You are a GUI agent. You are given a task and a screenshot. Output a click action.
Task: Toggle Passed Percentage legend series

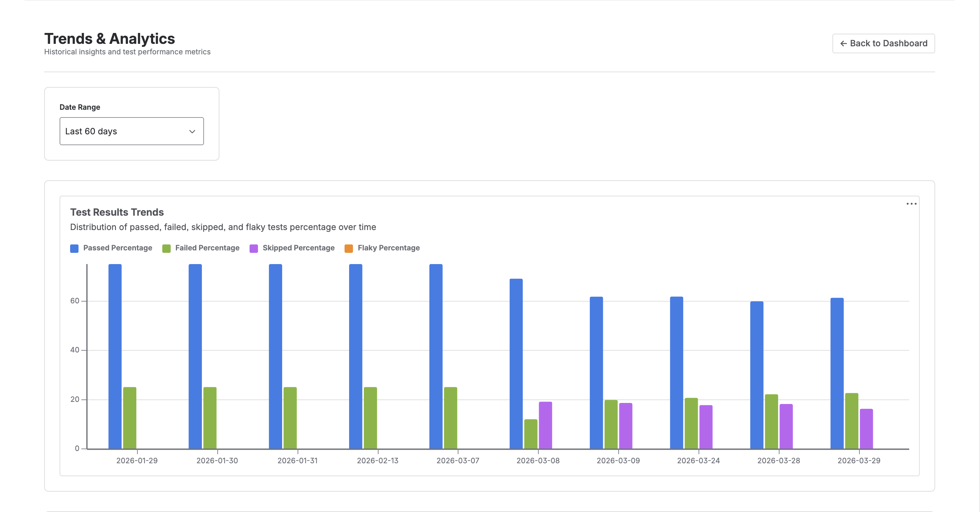117,248
